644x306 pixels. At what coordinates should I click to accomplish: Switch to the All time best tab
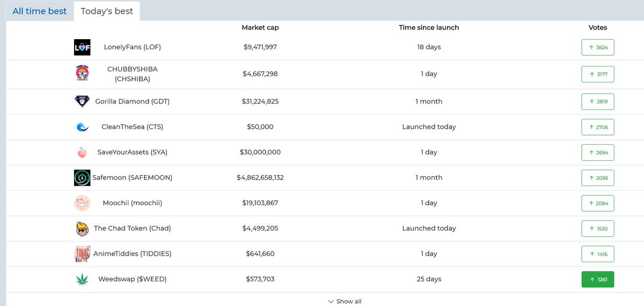[40, 11]
